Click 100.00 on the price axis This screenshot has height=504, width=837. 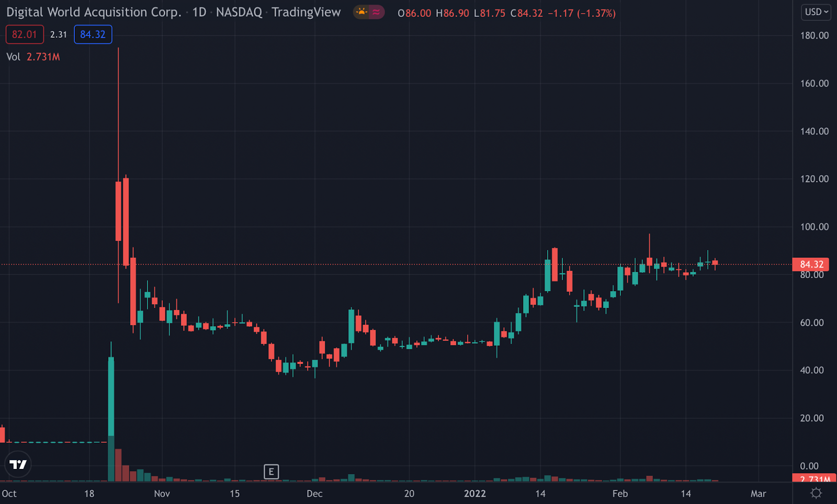point(815,227)
